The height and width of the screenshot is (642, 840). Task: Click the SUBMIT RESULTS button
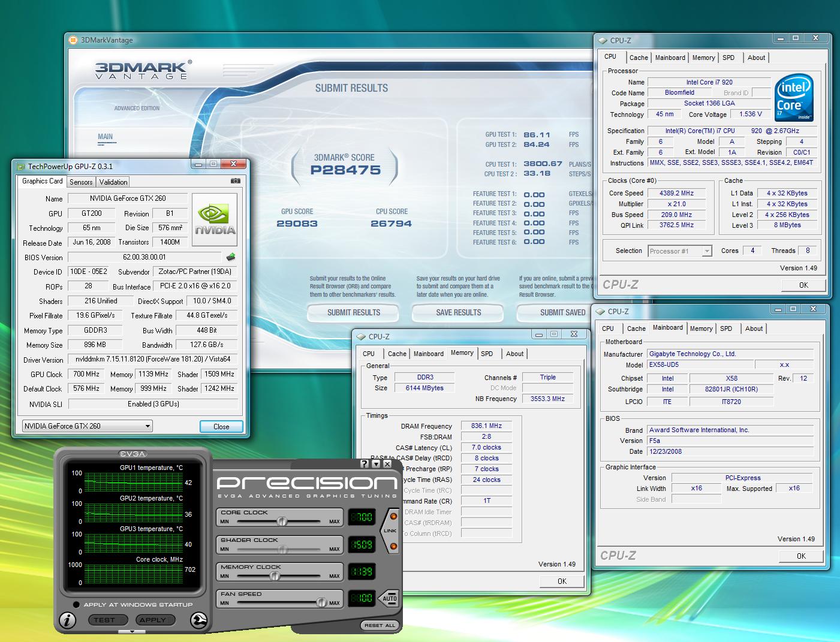coord(354,312)
